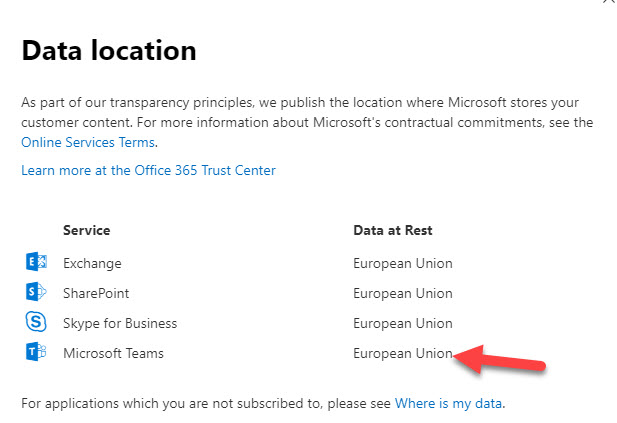Click the Data at Rest column header

click(393, 230)
